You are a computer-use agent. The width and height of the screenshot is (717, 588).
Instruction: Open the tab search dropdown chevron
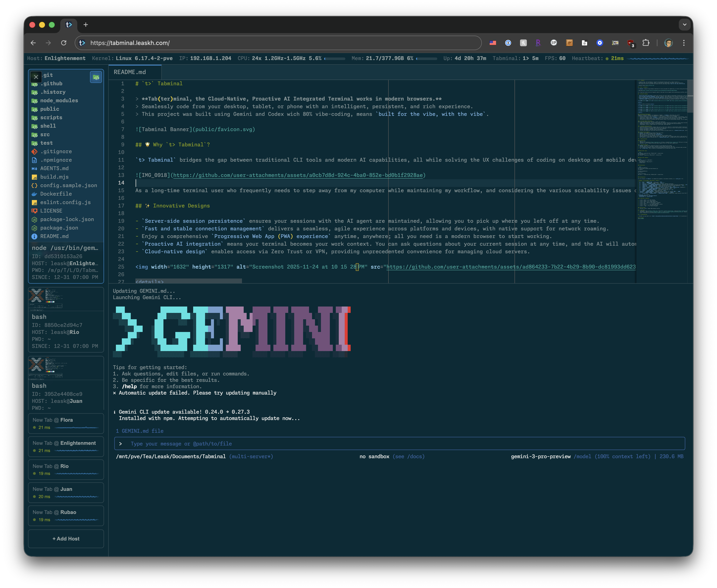(685, 25)
